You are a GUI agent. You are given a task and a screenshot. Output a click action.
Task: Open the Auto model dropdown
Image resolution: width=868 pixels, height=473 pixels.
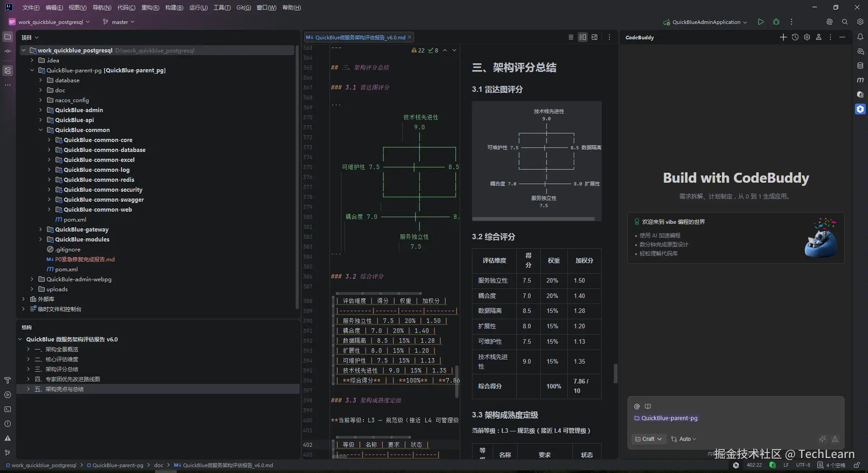coord(684,439)
